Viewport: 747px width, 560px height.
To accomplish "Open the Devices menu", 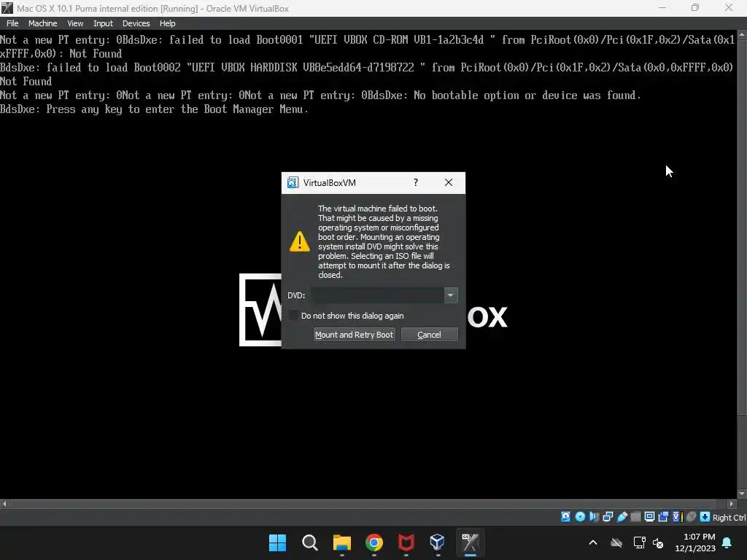I will pyautogui.click(x=136, y=23).
